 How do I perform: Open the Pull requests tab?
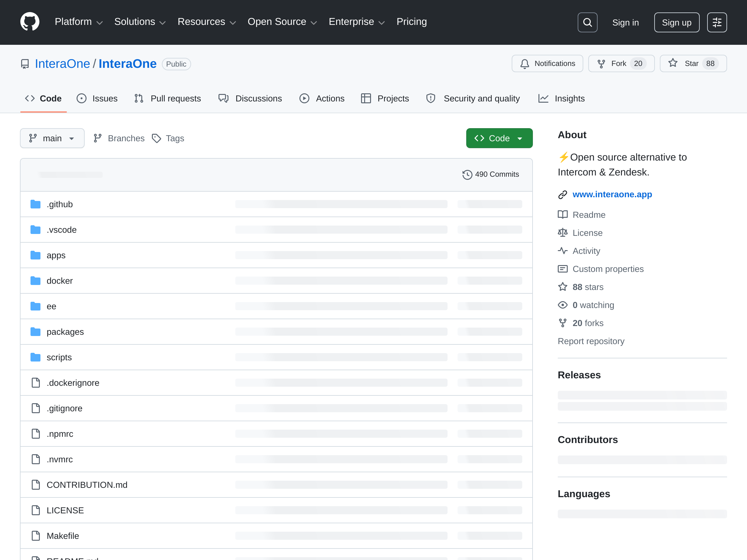tap(167, 99)
